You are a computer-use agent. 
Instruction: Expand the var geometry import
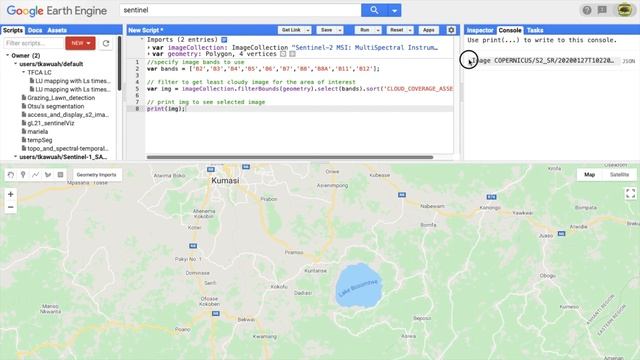click(x=149, y=54)
